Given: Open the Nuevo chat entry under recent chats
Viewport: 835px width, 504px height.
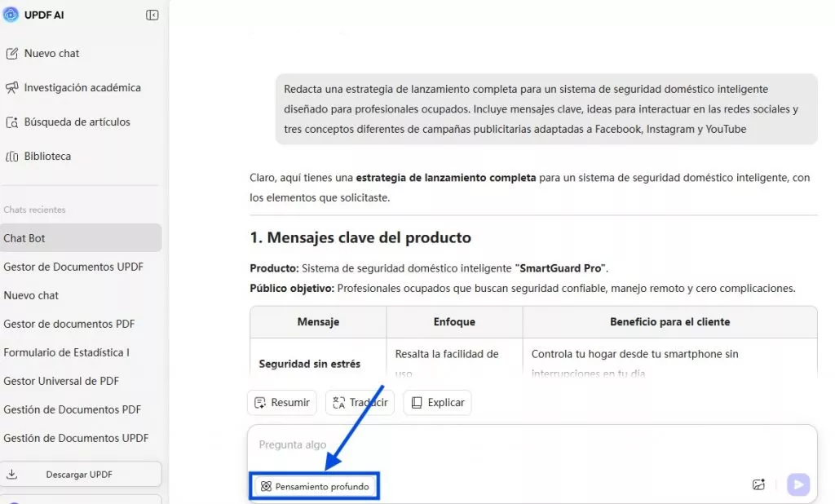Looking at the screenshot, I should click(x=32, y=295).
